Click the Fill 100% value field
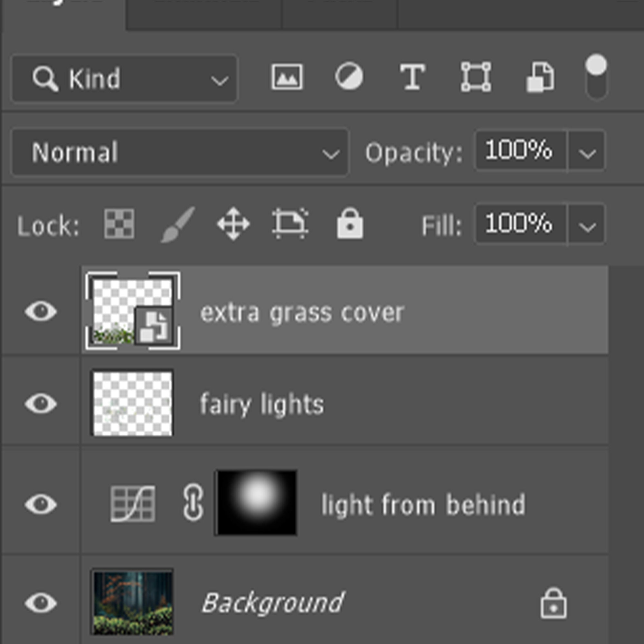This screenshot has height=644, width=644. point(521,224)
